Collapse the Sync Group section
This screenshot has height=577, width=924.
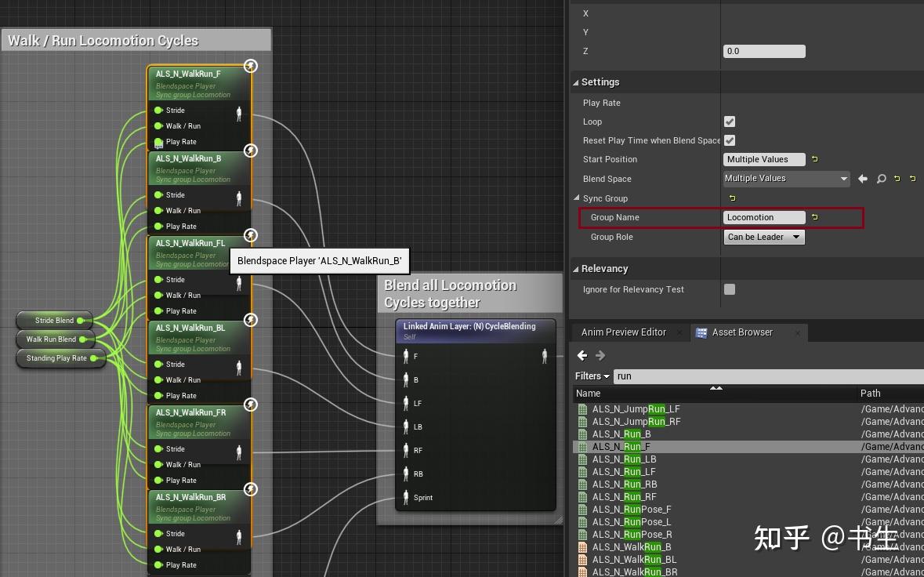577,198
